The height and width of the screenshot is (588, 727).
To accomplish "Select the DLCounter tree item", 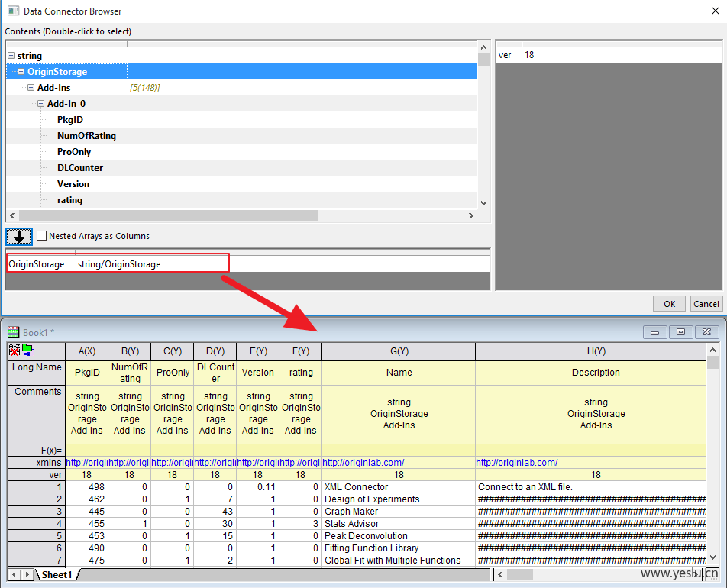I will point(80,168).
